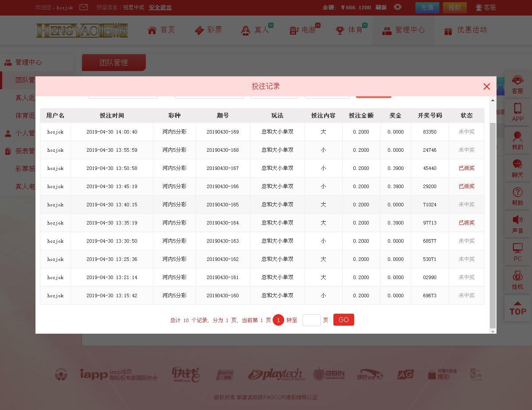The width and height of the screenshot is (532, 410).
Task: Click the 安全退出 logout link
Action: [x=160, y=8]
